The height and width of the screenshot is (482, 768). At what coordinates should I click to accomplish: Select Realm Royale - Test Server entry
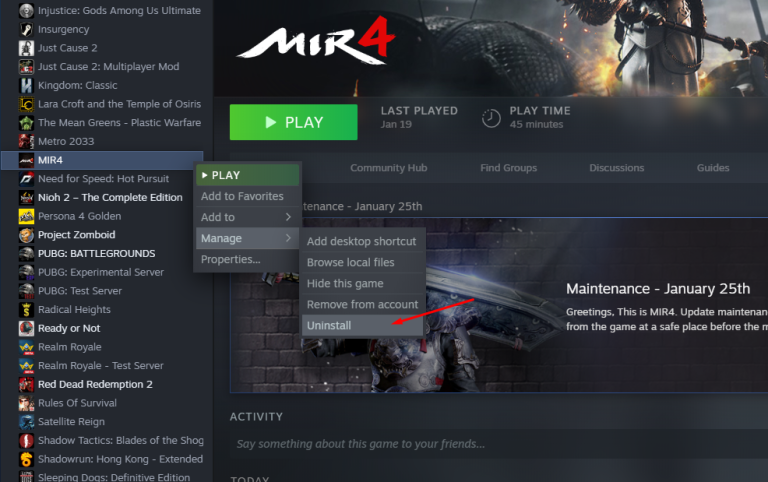(101, 366)
